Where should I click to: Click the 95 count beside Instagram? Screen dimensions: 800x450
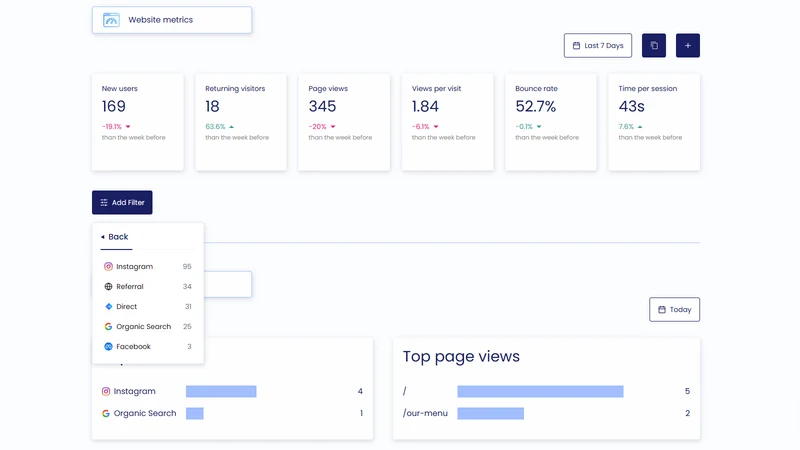187,266
